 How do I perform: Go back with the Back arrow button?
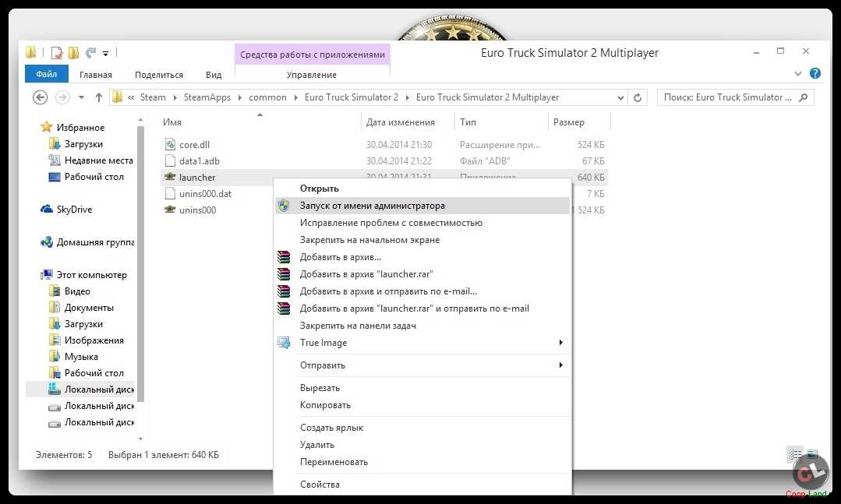pos(41,97)
